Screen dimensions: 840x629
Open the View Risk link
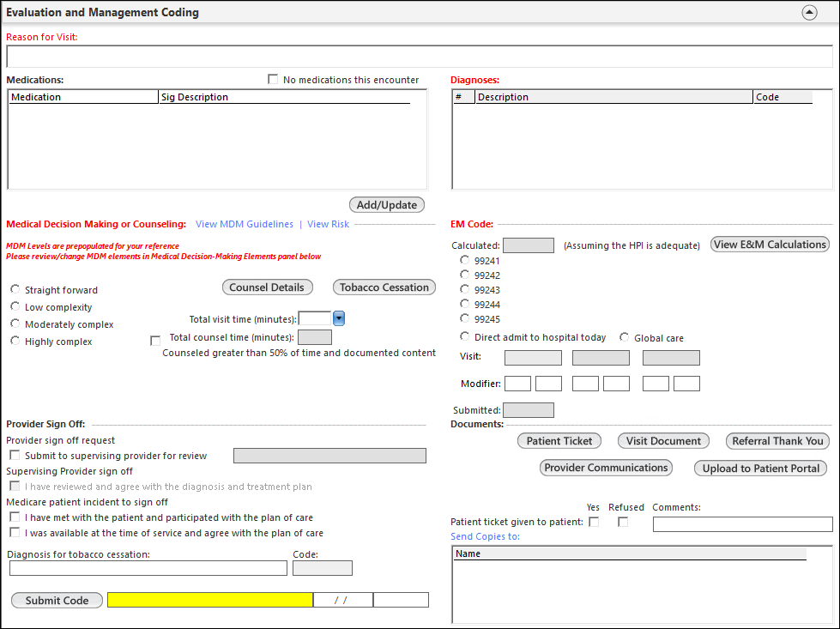pos(328,224)
